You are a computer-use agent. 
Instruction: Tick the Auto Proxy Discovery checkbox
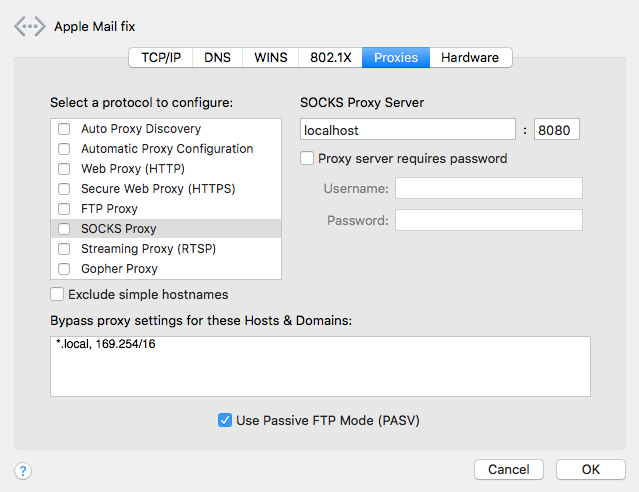pos(64,129)
